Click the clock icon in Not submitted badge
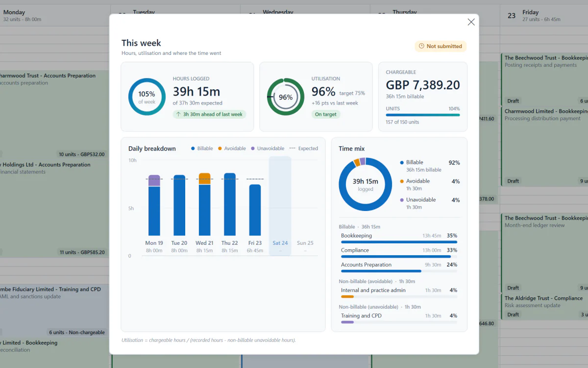588x368 pixels. coord(421,46)
